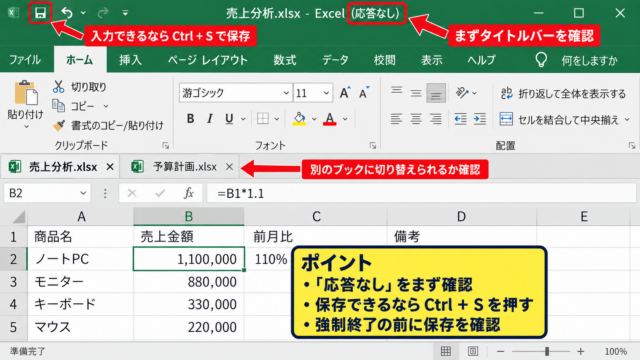Select the cell containing 880,000

tap(189, 282)
